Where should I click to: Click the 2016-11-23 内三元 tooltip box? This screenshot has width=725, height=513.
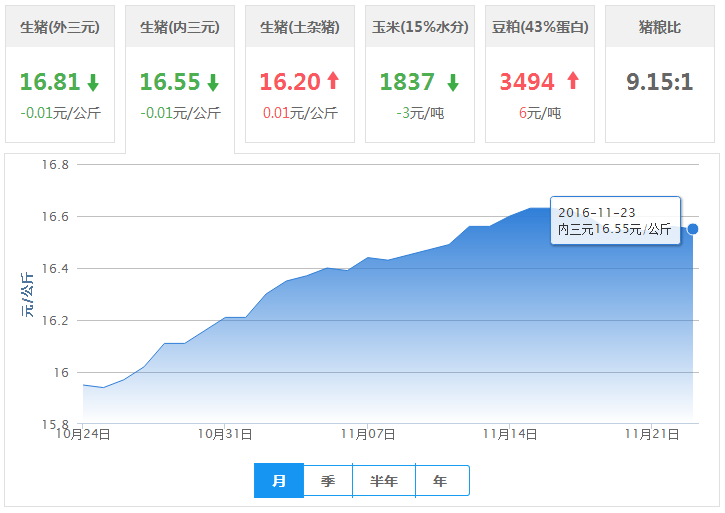615,221
